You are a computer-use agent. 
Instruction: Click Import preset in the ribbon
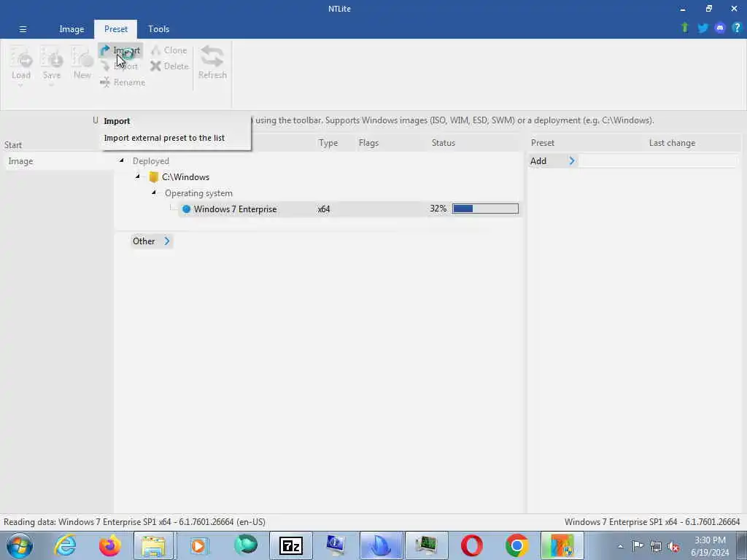(120, 50)
